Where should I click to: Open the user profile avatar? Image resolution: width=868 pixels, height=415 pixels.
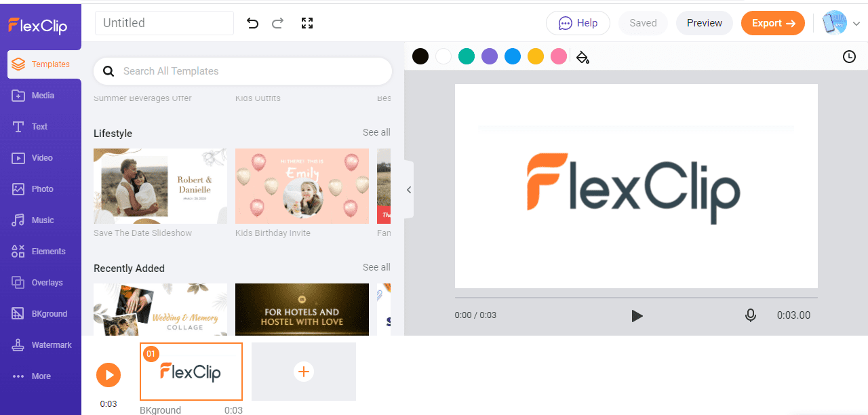pyautogui.click(x=835, y=23)
